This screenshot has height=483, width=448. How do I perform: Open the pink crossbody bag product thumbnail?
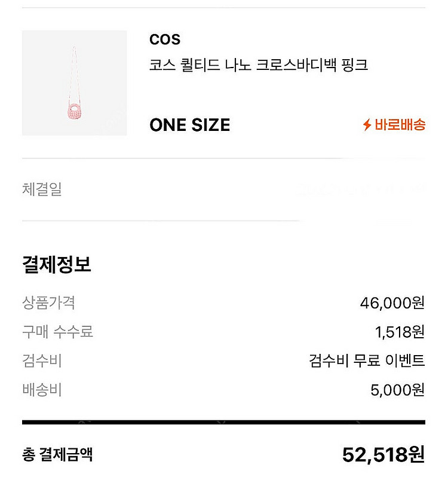pos(74,83)
